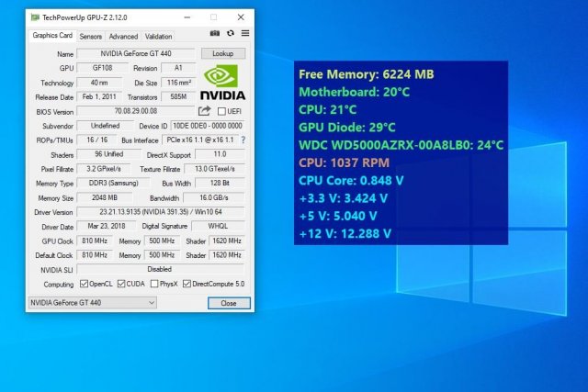
Task: Click the CPU: 21°C temperature reading
Action: pos(327,109)
